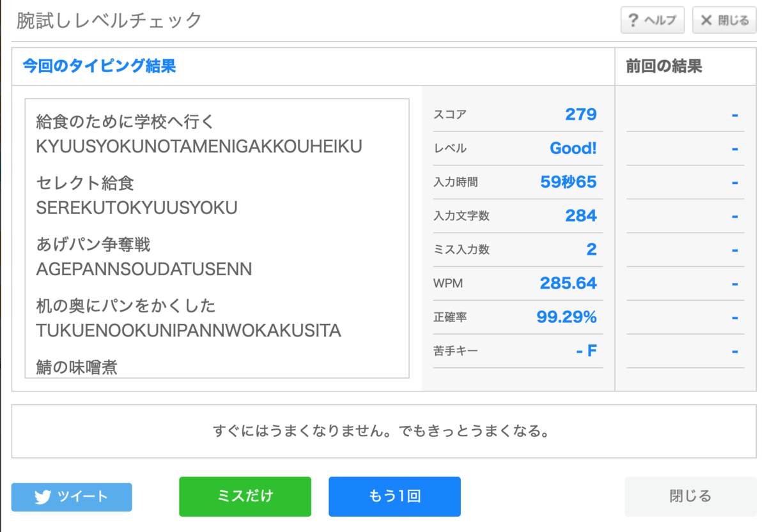Click the miss count value 2

click(591, 250)
